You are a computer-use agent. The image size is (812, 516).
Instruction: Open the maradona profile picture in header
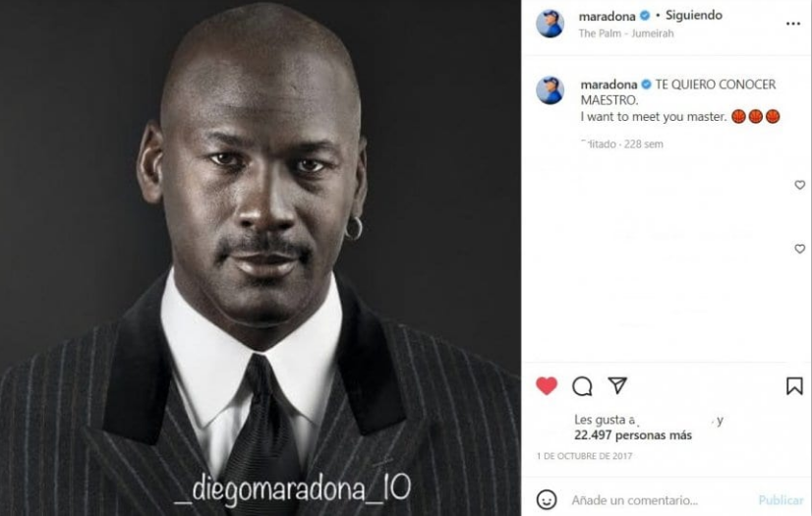[x=550, y=24]
